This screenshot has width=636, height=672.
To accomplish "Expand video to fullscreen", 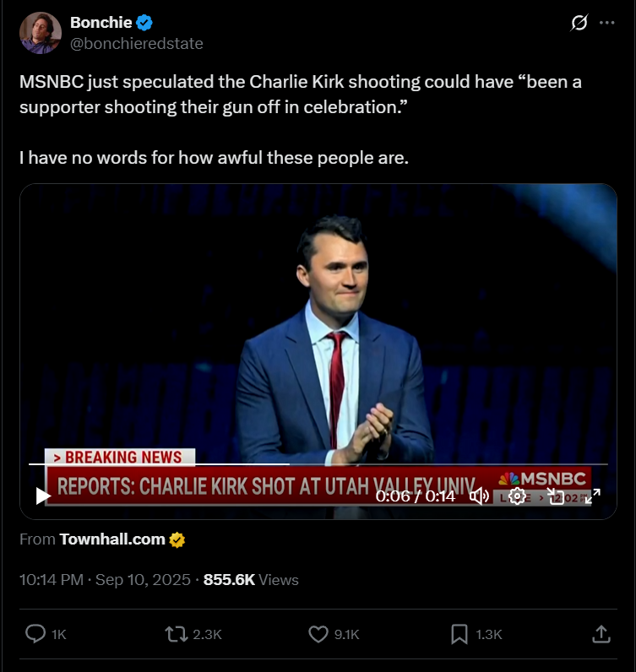I will [593, 496].
